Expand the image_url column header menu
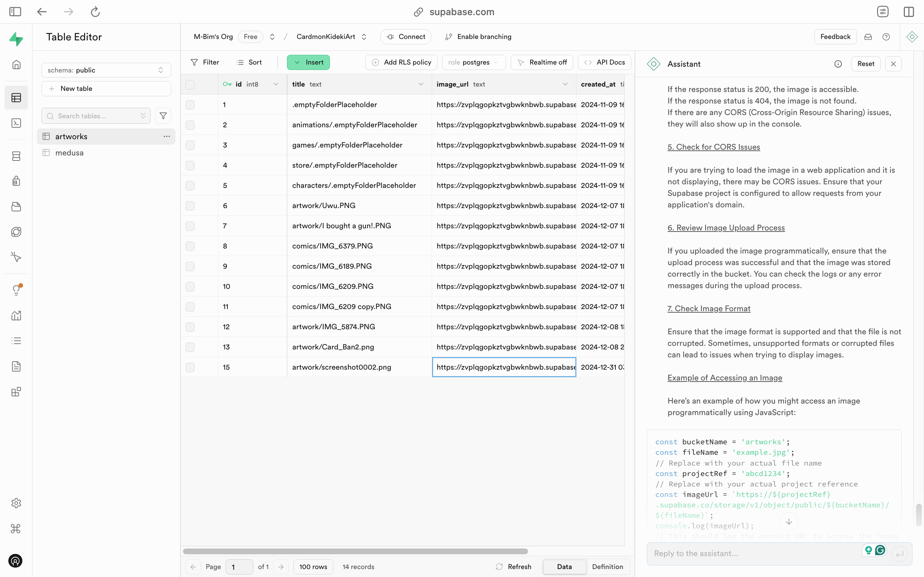 tap(565, 84)
